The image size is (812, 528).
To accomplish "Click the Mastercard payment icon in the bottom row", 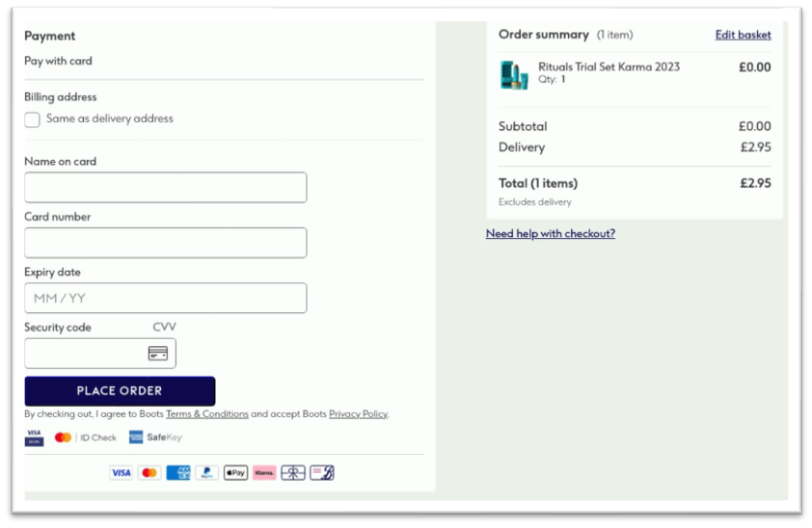I will pyautogui.click(x=149, y=473).
